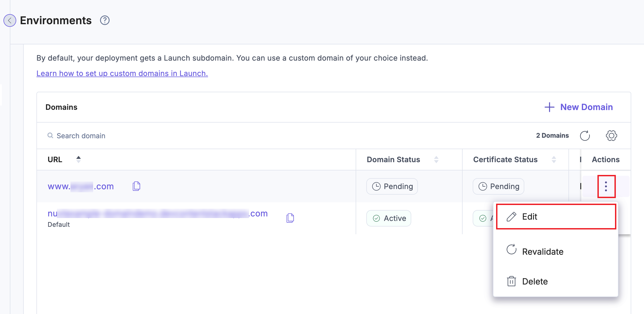Click the Active status badge
Image resolution: width=644 pixels, height=314 pixels.
(389, 218)
